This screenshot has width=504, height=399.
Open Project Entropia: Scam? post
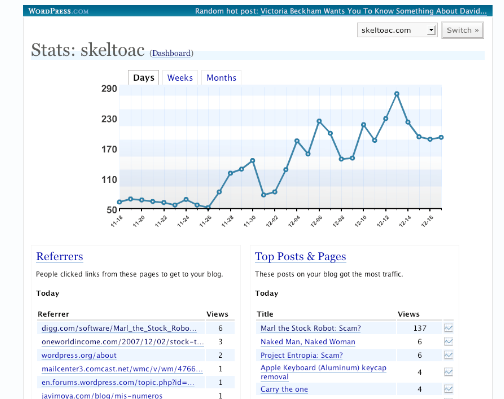coord(302,355)
